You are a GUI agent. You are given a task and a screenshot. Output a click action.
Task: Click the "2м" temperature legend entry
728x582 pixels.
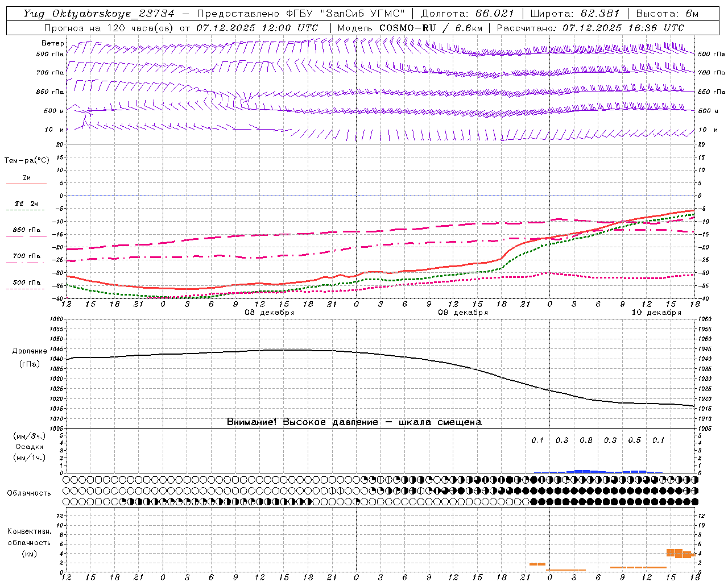[27, 177]
